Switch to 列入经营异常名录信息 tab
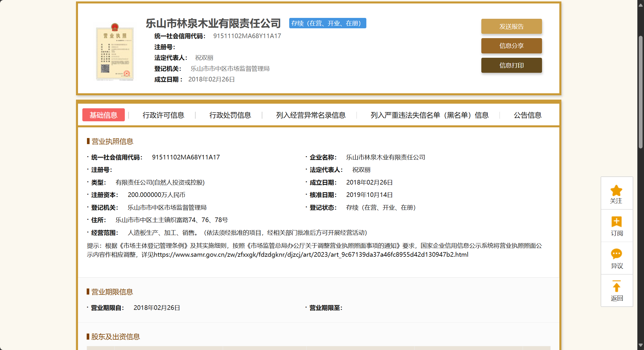The width and height of the screenshot is (644, 350). pyautogui.click(x=311, y=115)
